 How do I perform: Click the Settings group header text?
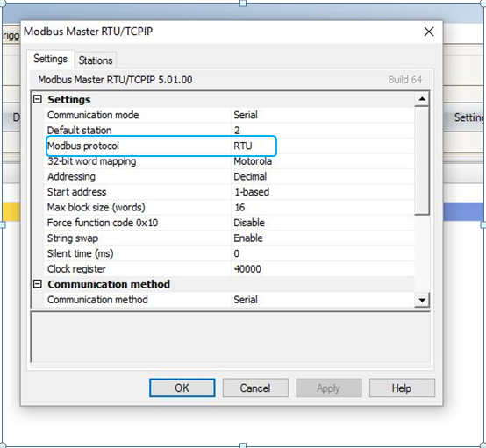point(69,99)
